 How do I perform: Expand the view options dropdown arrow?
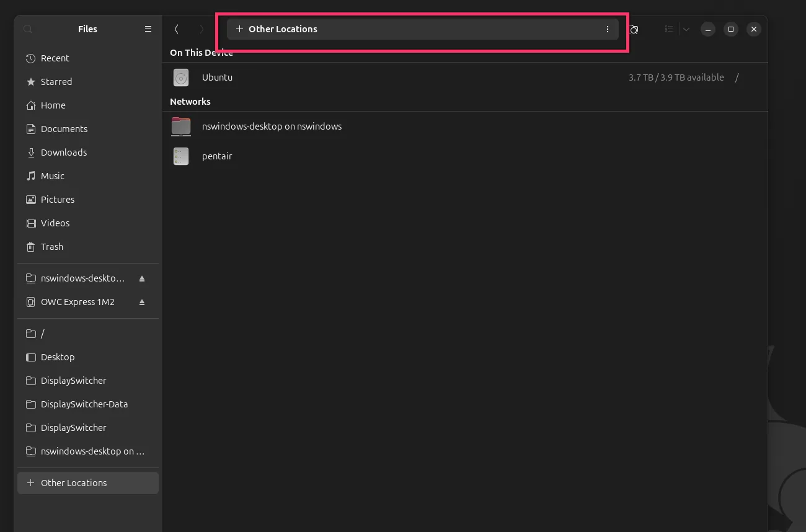[686, 29]
